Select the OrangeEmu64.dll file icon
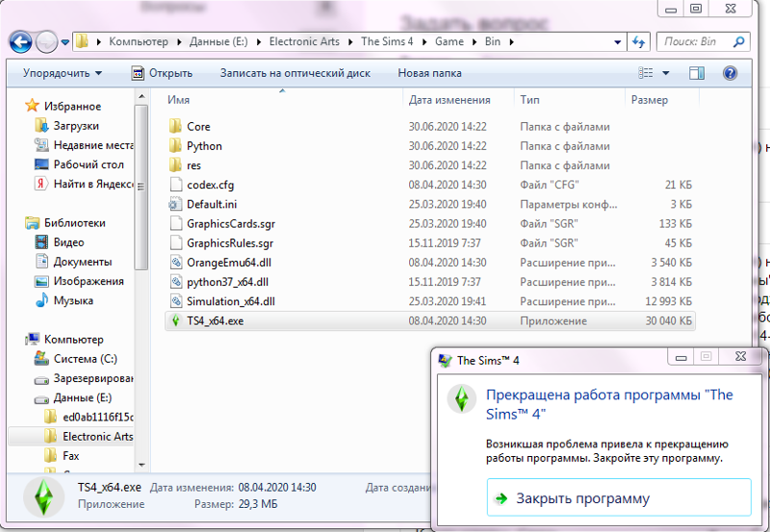 click(176, 263)
